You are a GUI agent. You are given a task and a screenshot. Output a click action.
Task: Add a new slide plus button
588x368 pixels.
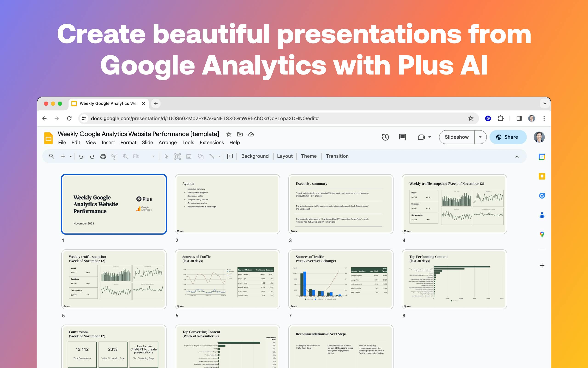pyautogui.click(x=63, y=156)
